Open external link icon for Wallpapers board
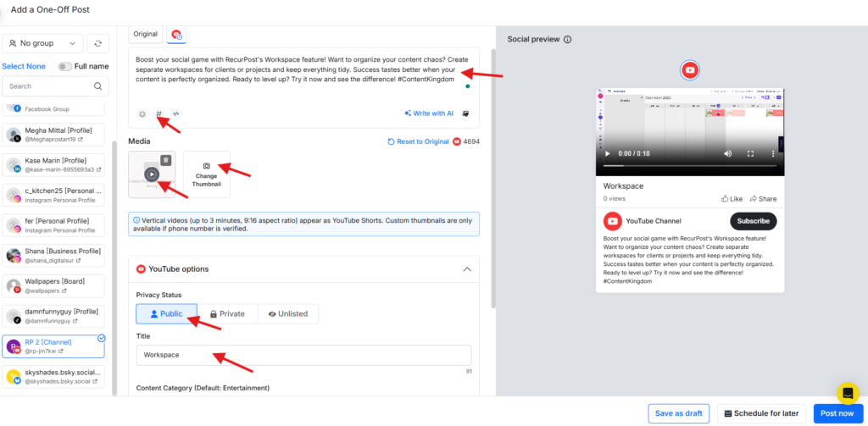The width and height of the screenshot is (868, 426). [x=64, y=290]
